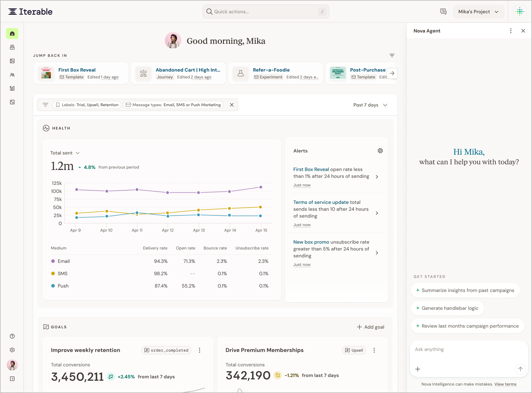Open the Drive Premium Memberships options menu

pyautogui.click(x=374, y=350)
